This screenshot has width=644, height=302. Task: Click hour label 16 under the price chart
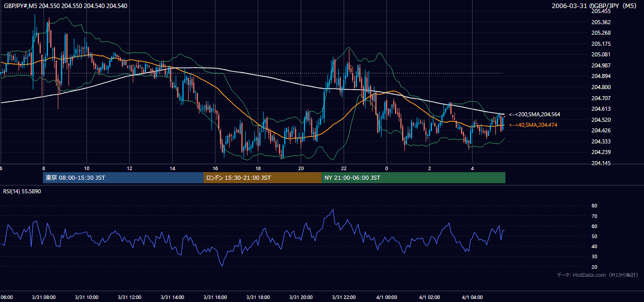click(x=215, y=168)
